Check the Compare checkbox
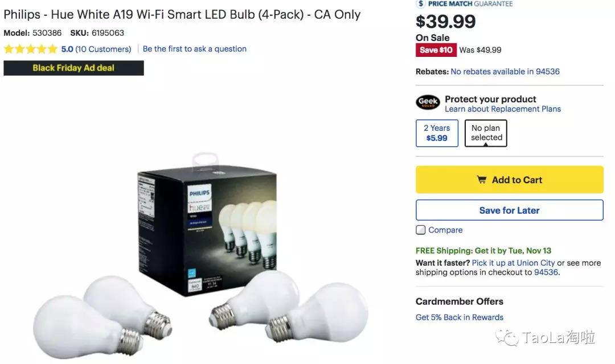 [421, 230]
